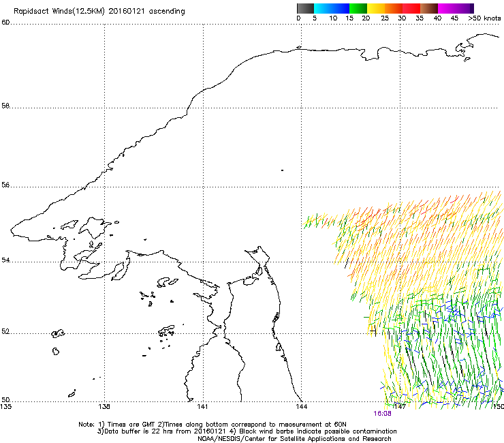
Task: Click the legend label '10'
Action: tap(333, 18)
